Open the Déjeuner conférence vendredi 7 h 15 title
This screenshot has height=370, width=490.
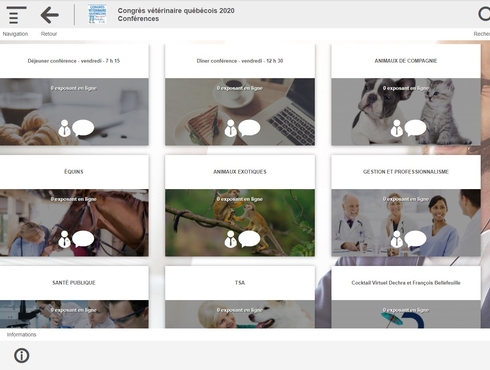74,61
